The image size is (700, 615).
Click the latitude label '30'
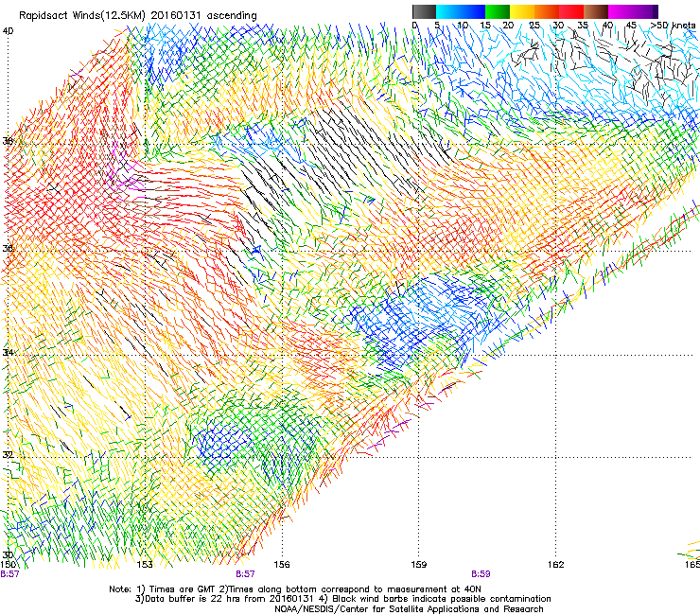tap(8, 554)
